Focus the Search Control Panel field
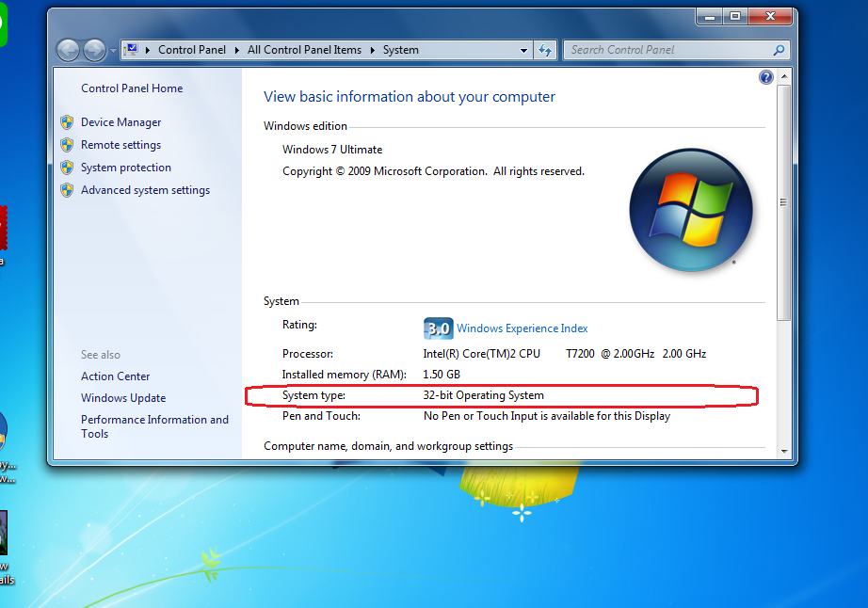 tap(667, 50)
